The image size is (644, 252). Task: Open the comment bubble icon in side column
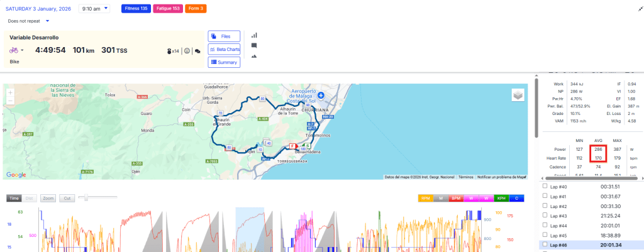(254, 46)
